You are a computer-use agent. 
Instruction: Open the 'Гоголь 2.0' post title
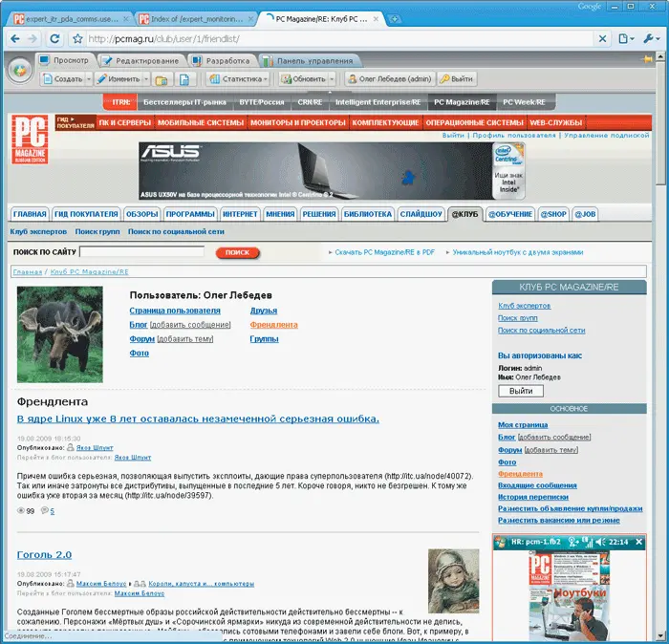point(44,555)
